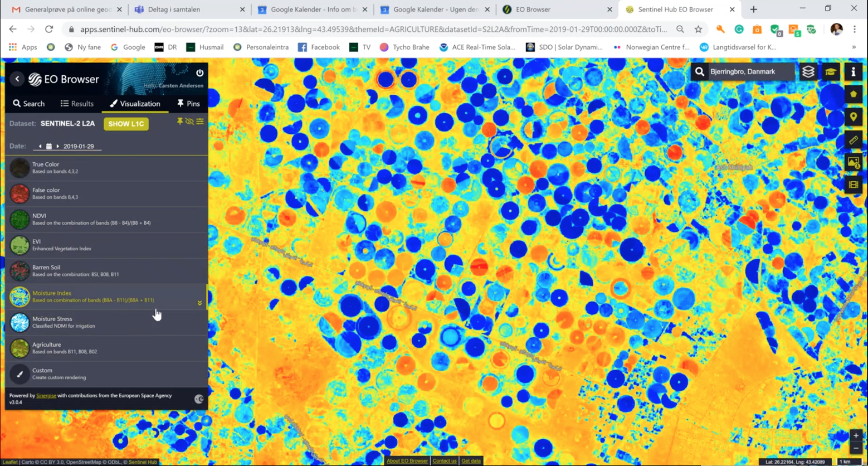Open the timelapse film strip tool
Screen dimensions: 868x466
click(x=853, y=185)
